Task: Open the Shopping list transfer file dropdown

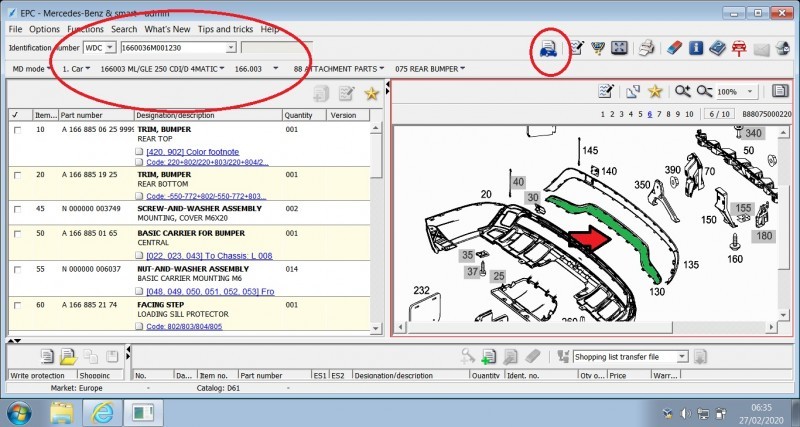Action: [683, 357]
